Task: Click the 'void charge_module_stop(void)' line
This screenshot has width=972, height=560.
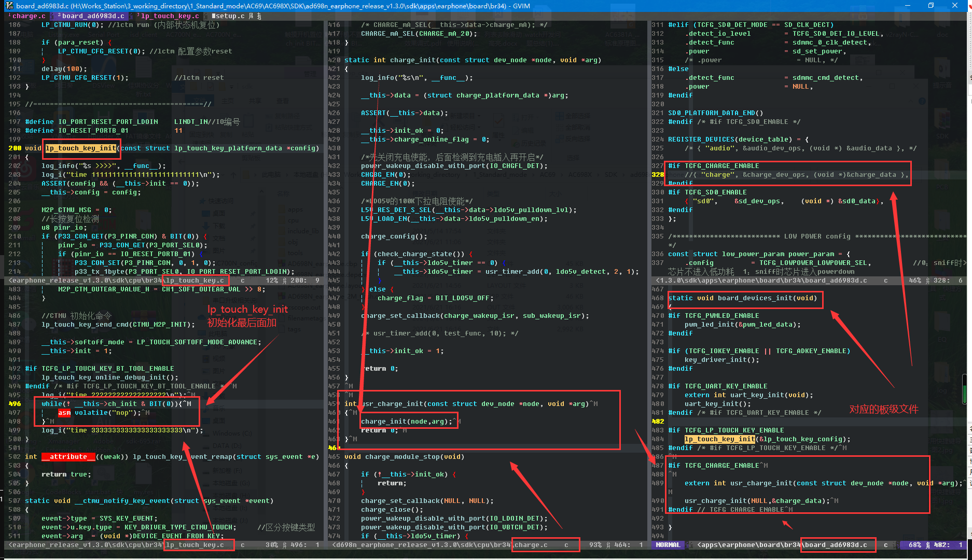Action: (405, 457)
